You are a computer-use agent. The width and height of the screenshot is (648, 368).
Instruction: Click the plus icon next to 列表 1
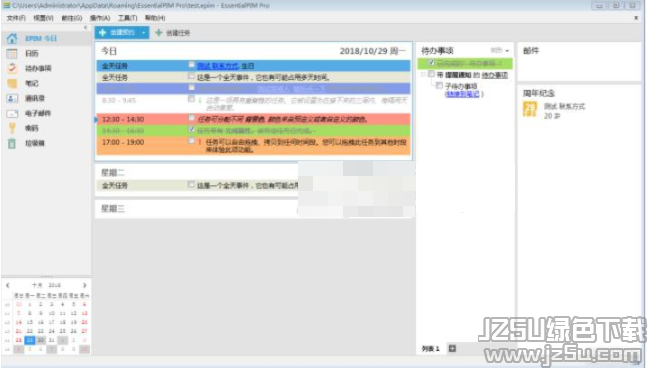click(452, 348)
